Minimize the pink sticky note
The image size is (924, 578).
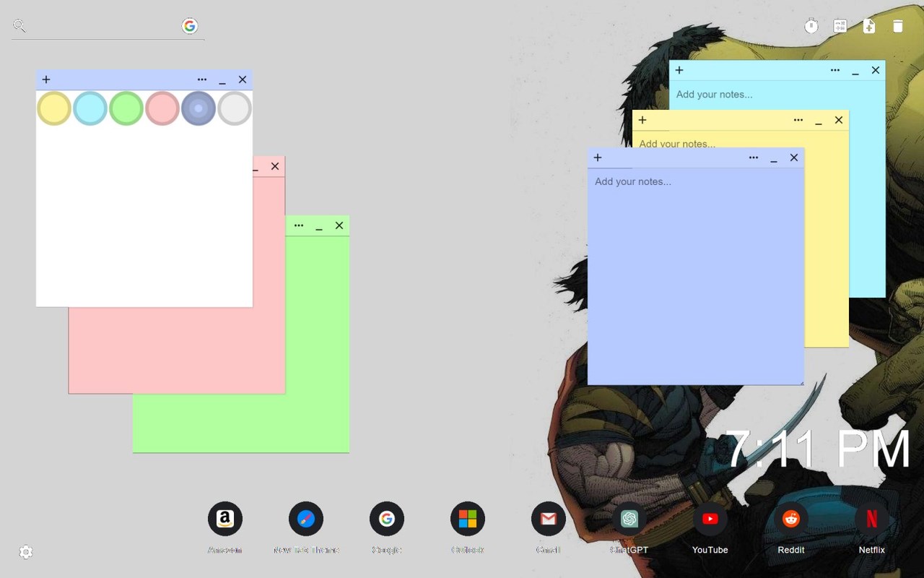point(255,167)
